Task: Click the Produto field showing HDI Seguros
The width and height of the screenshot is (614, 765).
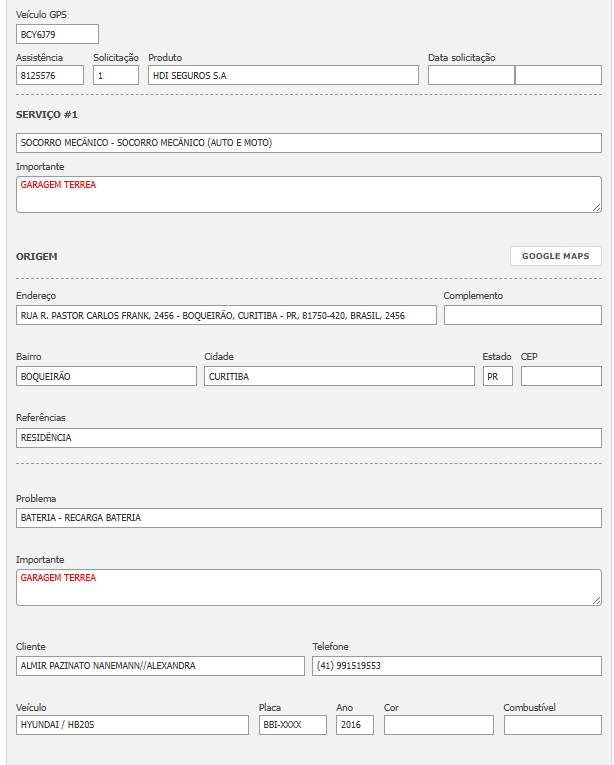Action: pos(283,75)
